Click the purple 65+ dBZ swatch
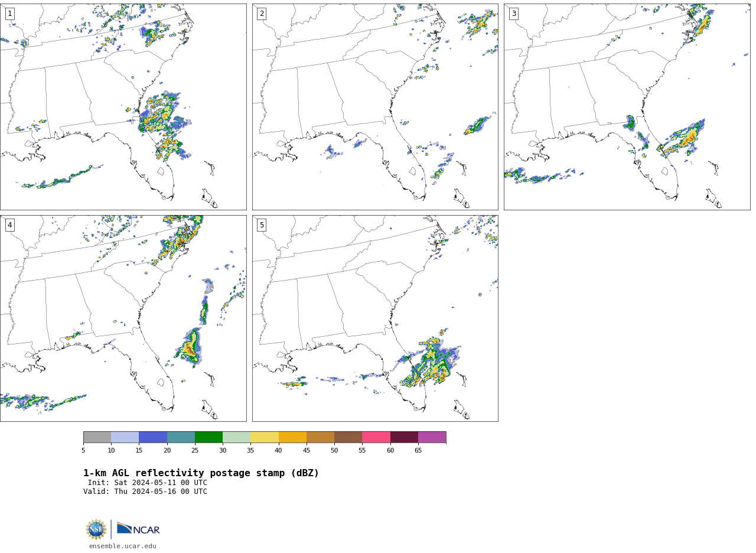The height and width of the screenshot is (553, 756). 432,437
